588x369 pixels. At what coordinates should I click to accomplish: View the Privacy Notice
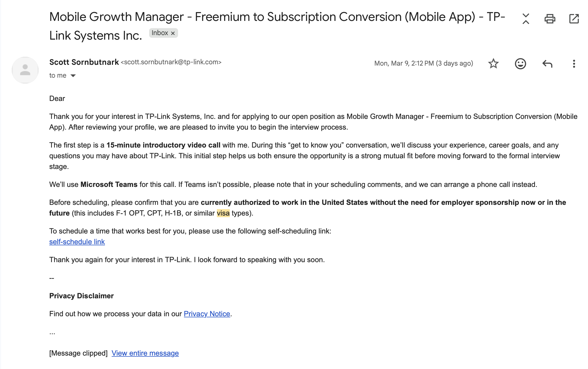coord(207,314)
